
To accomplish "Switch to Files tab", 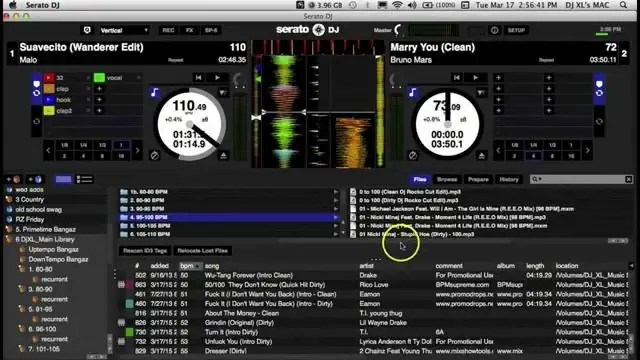I will coord(420,179).
